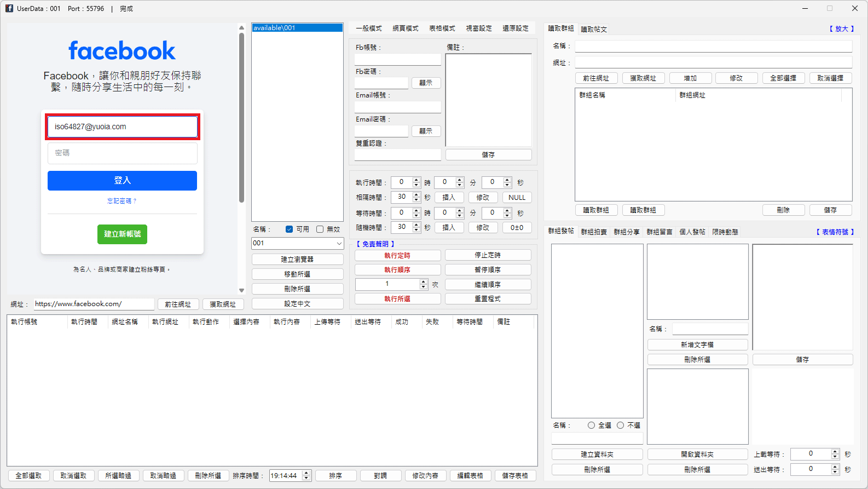The height and width of the screenshot is (489, 868).
Task: Click the 隨機時間 30-second spinner arrows
Action: pos(416,227)
